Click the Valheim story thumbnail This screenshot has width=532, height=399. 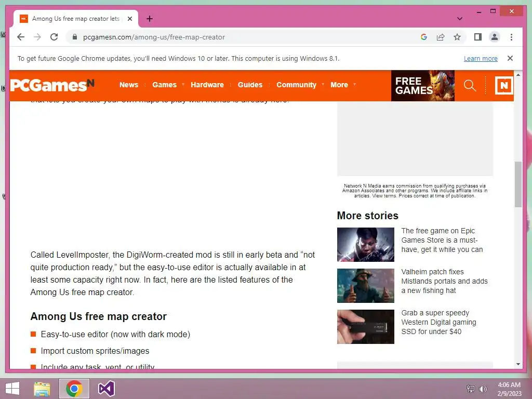366,286
